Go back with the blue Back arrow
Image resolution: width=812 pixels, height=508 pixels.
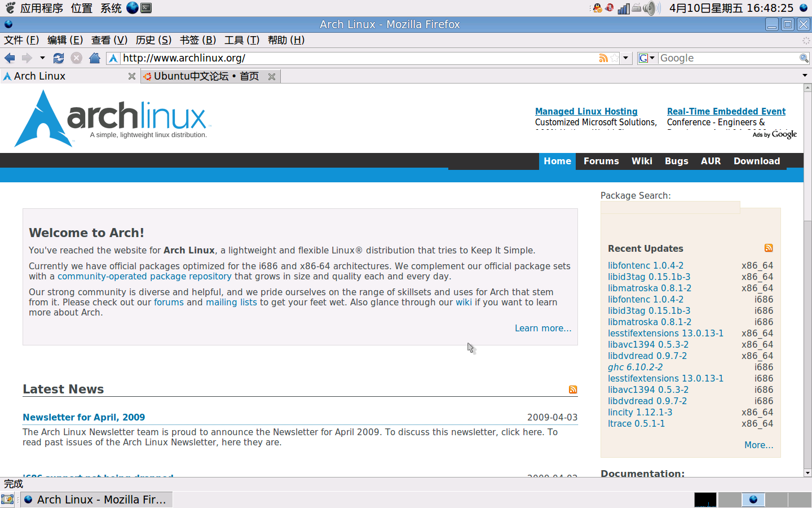(10, 58)
